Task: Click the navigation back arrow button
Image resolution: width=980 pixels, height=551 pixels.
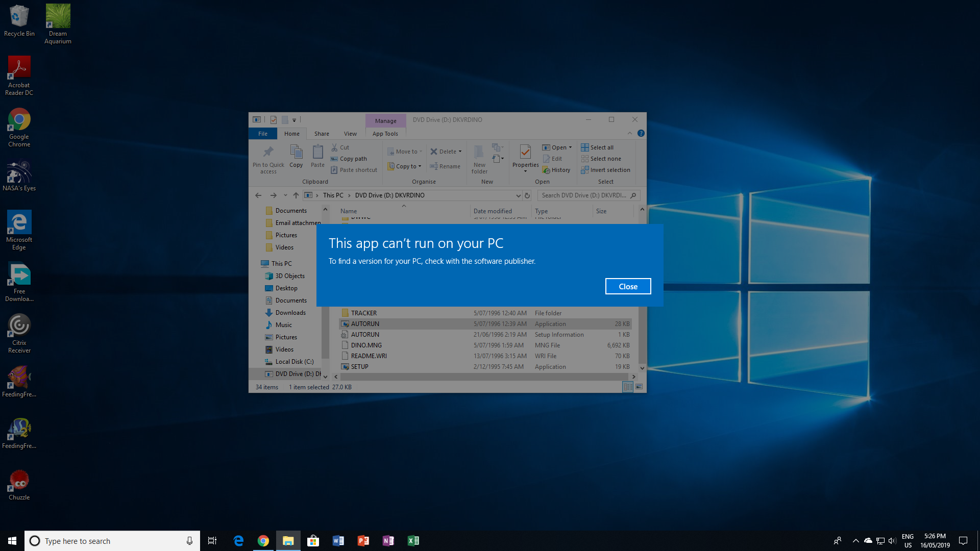Action: tap(258, 195)
